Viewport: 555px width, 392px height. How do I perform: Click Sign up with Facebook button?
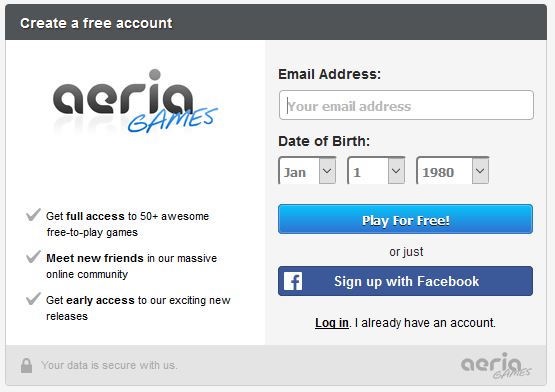(405, 281)
